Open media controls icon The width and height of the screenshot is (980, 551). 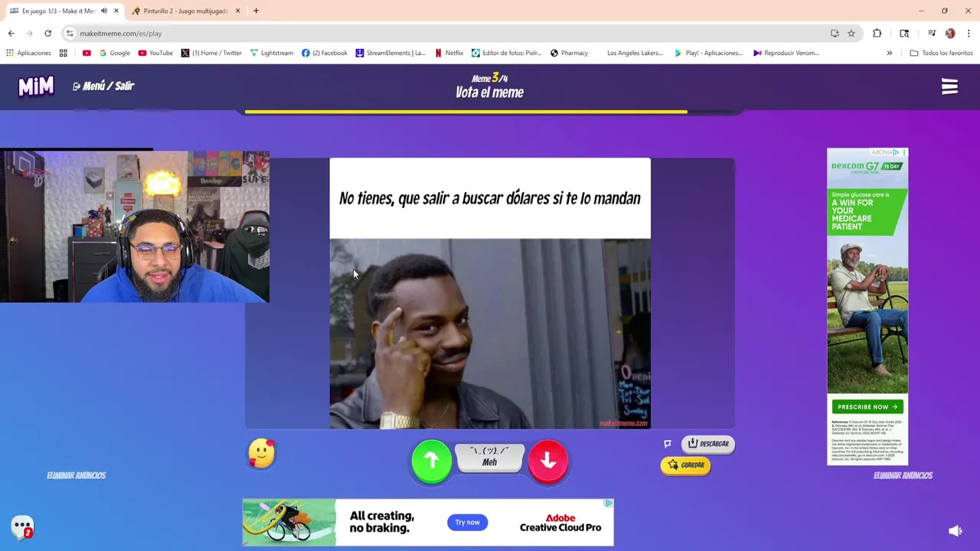click(x=932, y=34)
